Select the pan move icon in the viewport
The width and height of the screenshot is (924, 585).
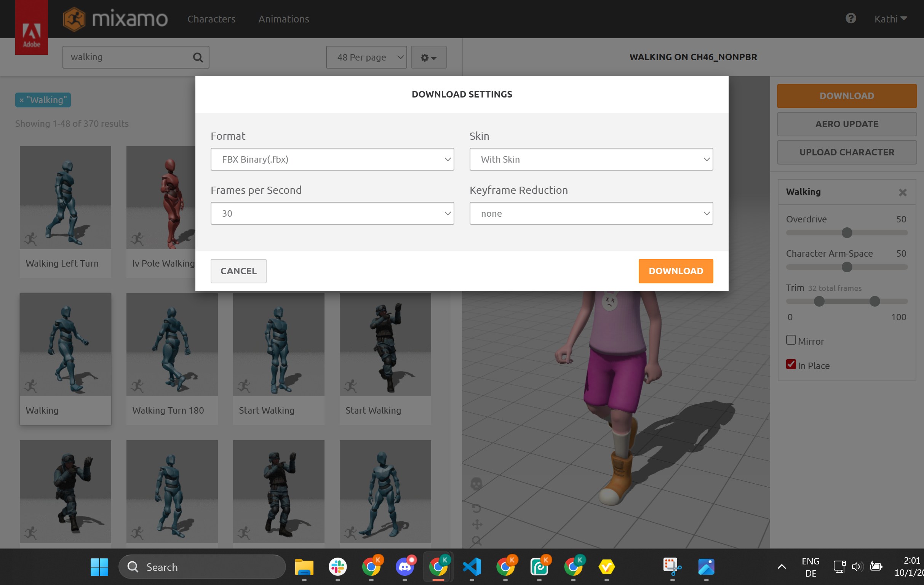click(478, 524)
